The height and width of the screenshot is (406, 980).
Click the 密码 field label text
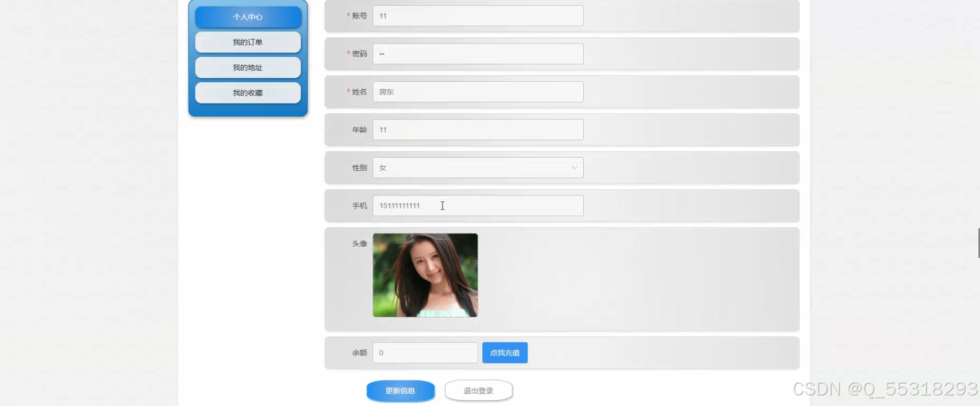coord(360,54)
